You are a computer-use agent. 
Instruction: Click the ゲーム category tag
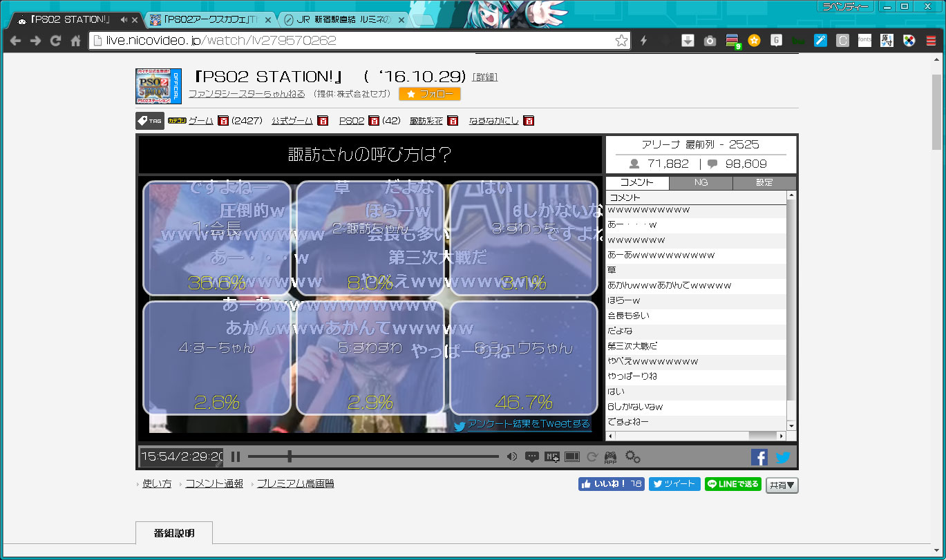[x=201, y=121]
